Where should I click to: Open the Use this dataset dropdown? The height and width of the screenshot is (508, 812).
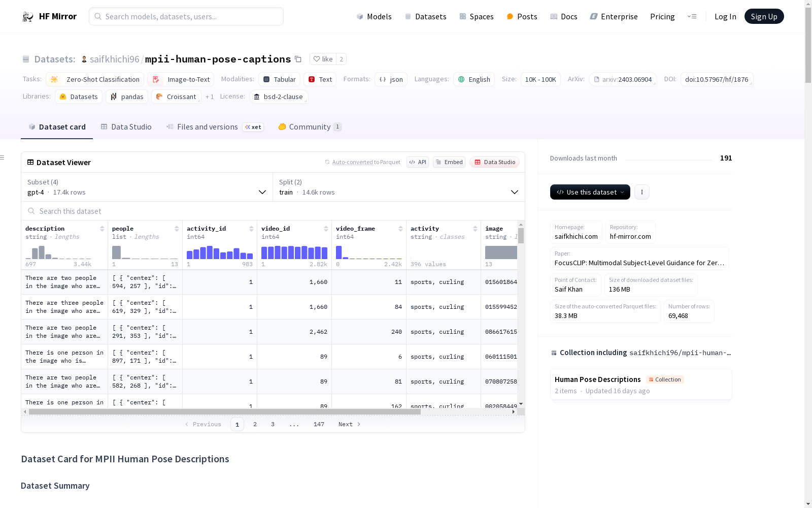pyautogui.click(x=590, y=192)
